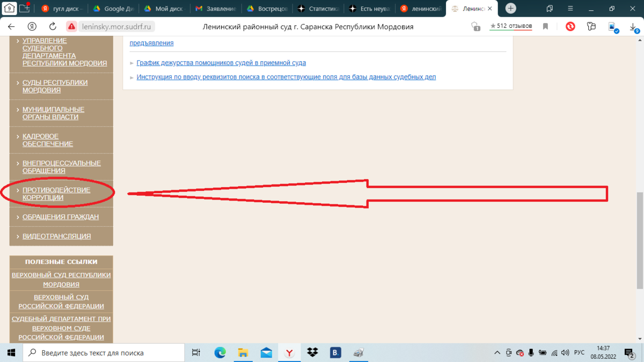The width and height of the screenshot is (644, 362).
Task: Open 'Суды Республики Мордовия' menu item
Action: point(55,86)
